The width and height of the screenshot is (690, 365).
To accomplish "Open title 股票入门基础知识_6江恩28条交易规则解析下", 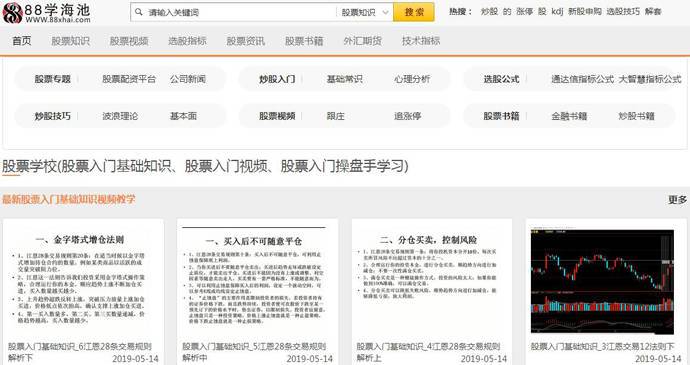I will click(80, 352).
